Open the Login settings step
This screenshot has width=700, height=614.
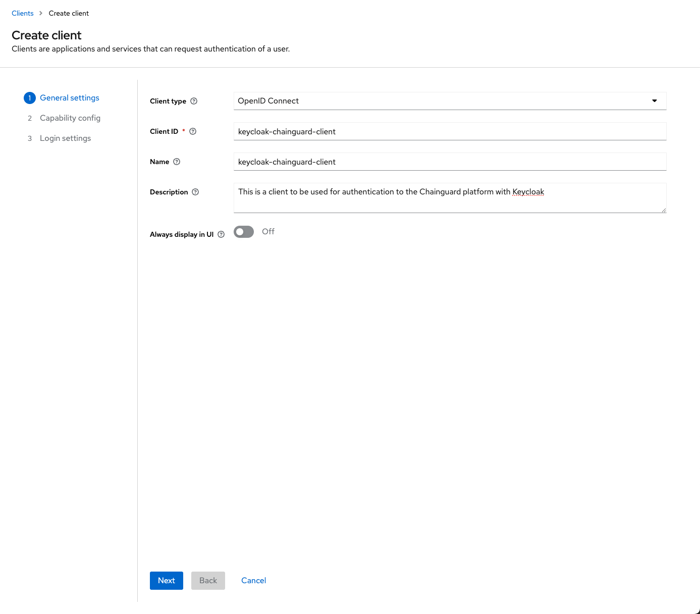pyautogui.click(x=65, y=138)
